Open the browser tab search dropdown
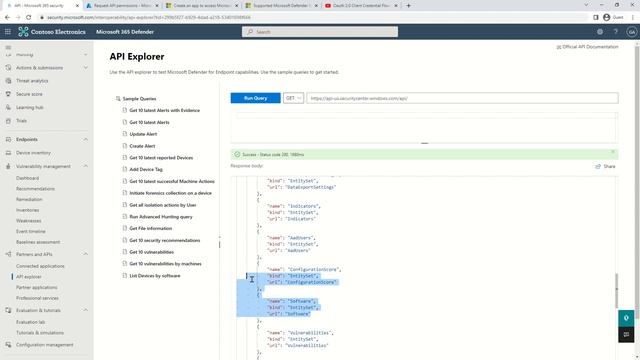This screenshot has width=640, height=360. click(x=586, y=5)
